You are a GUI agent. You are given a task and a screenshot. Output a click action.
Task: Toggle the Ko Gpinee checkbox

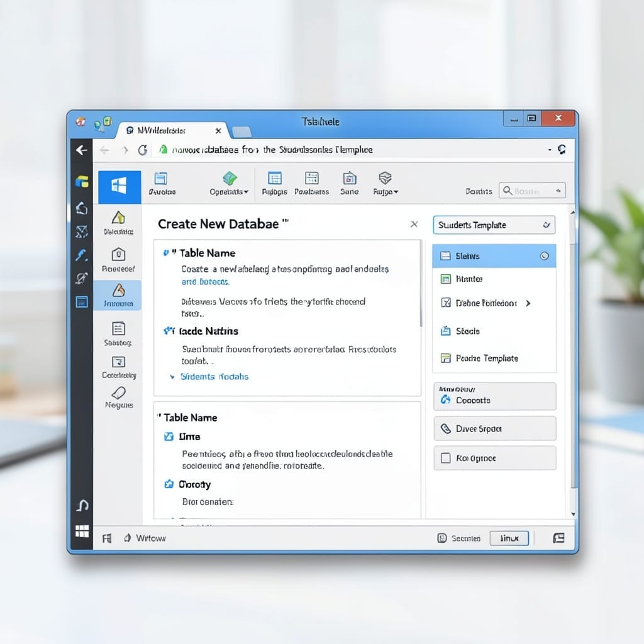coord(446,458)
